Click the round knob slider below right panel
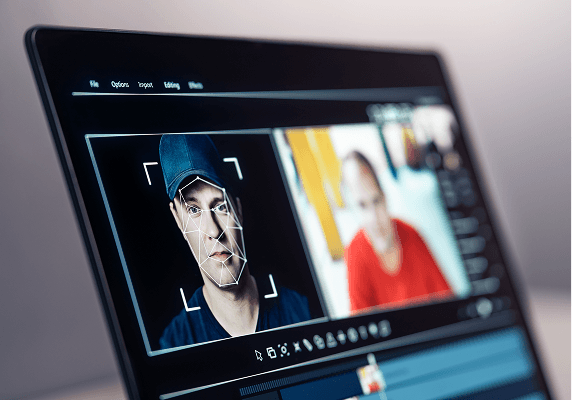 click(x=484, y=307)
